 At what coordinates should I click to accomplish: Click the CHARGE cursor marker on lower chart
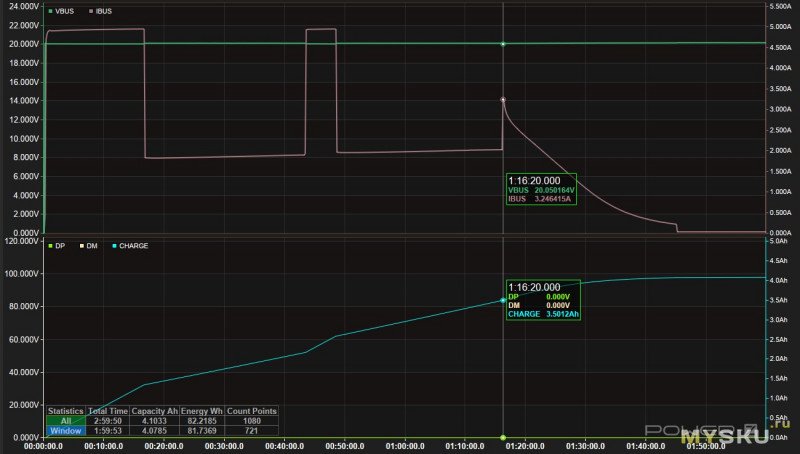(503, 300)
